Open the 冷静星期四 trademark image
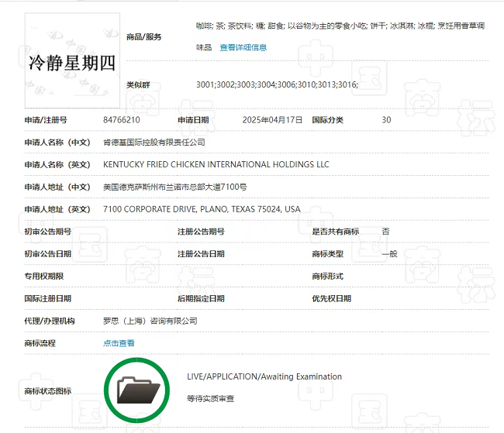Screen dimensions: 504x433 click(71, 59)
